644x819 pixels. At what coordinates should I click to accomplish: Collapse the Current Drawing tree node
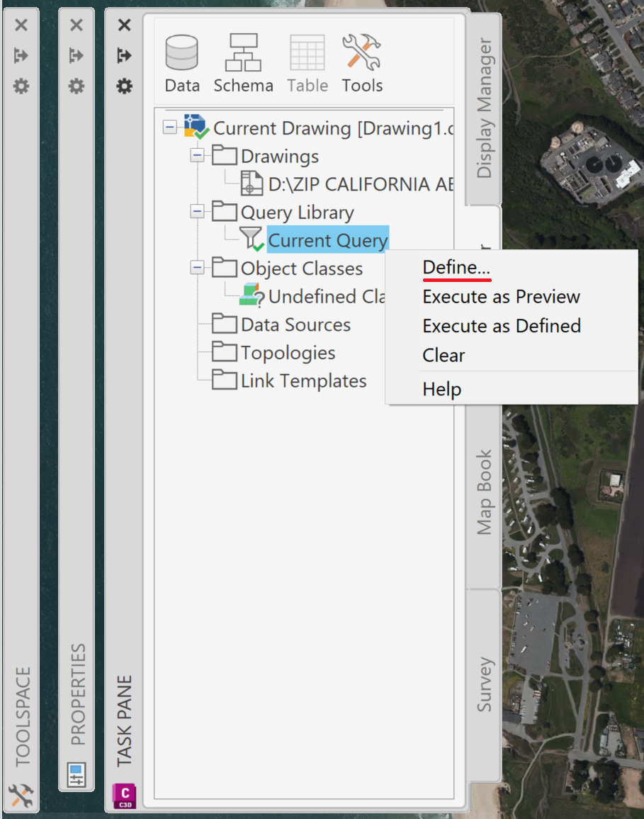[x=170, y=128]
